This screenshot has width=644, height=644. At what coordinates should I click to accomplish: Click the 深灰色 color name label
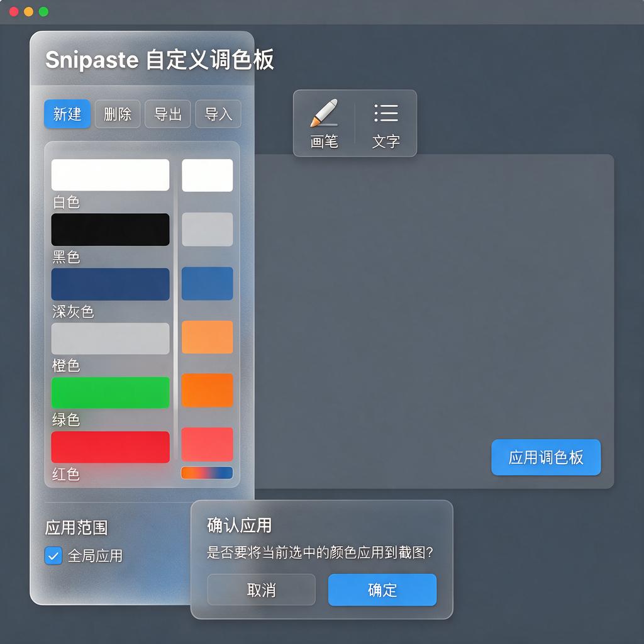tap(73, 312)
